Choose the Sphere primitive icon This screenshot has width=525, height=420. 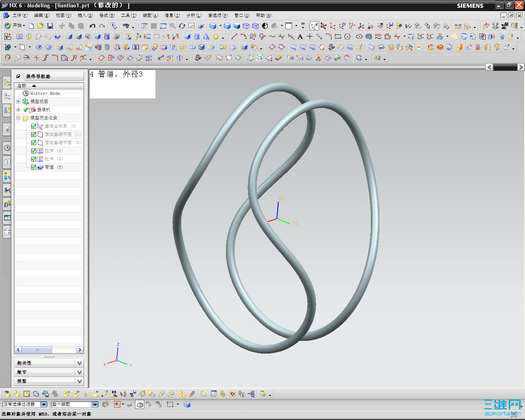pos(216,37)
